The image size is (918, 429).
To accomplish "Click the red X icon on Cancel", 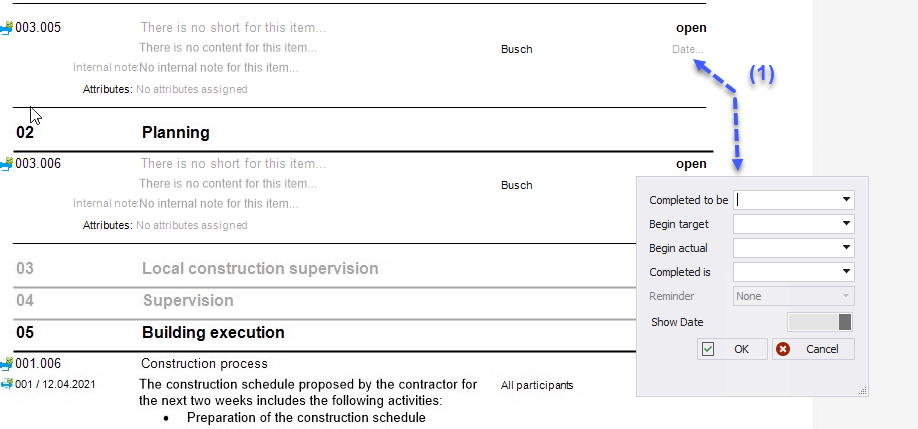I will tap(783, 349).
